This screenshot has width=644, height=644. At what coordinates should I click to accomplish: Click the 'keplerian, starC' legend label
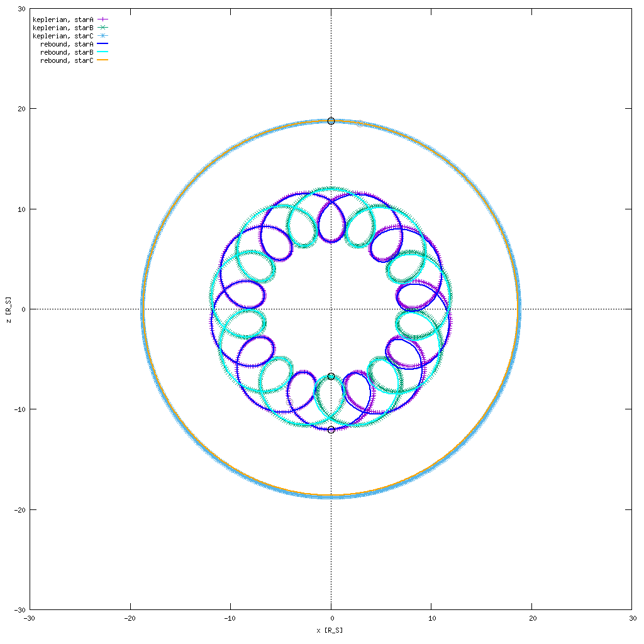(63, 36)
